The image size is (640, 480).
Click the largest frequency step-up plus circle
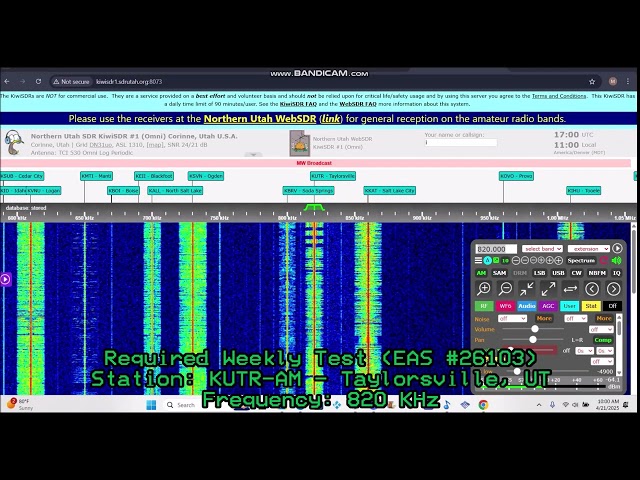pyautogui.click(x=559, y=260)
